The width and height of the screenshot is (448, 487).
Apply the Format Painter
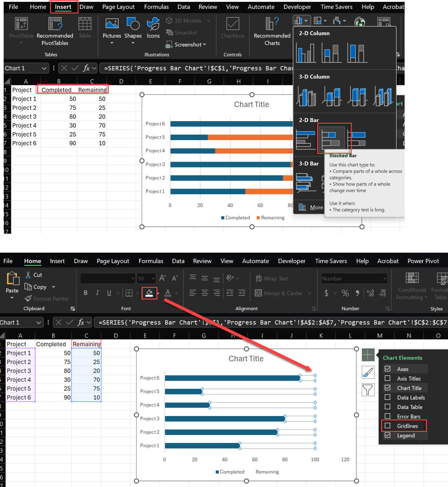click(x=47, y=298)
